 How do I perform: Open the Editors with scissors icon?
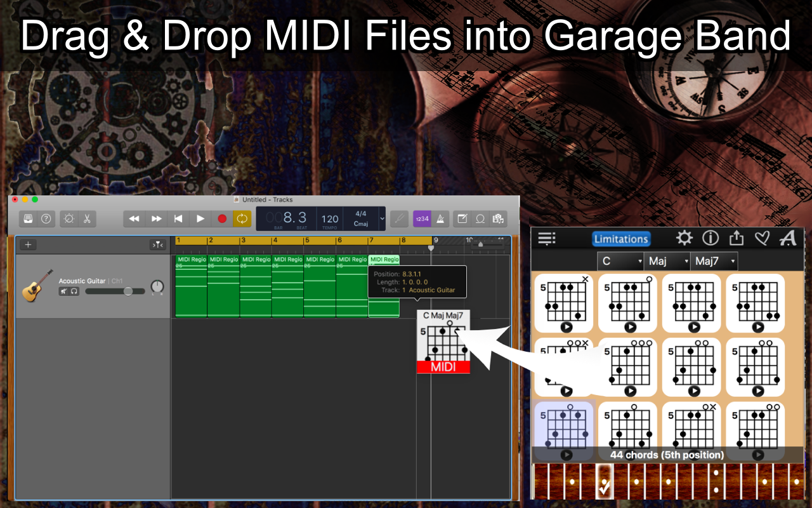tap(86, 218)
